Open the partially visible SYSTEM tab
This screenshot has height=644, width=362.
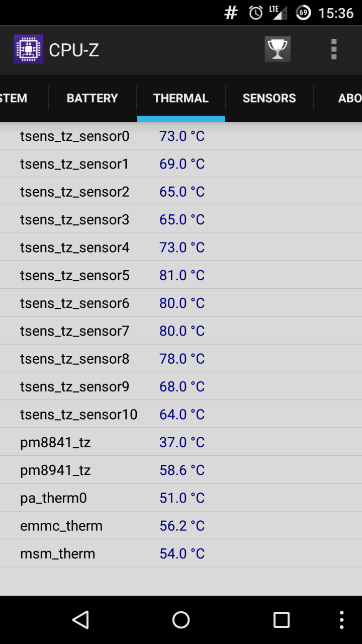(x=14, y=98)
